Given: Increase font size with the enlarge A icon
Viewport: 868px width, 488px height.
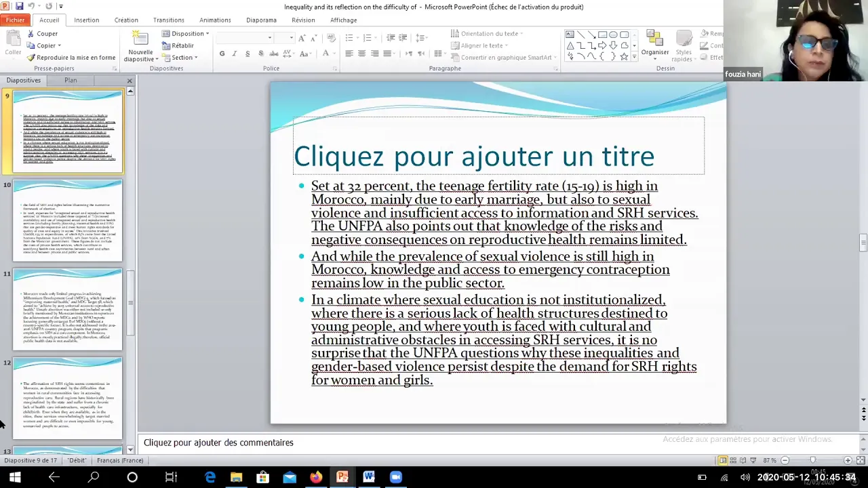Looking at the screenshot, I should [x=302, y=38].
